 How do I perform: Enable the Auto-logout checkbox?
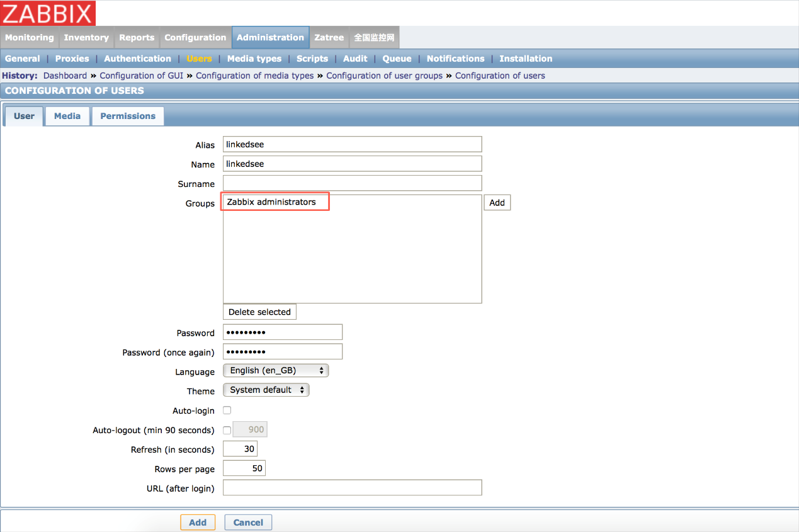click(x=227, y=431)
